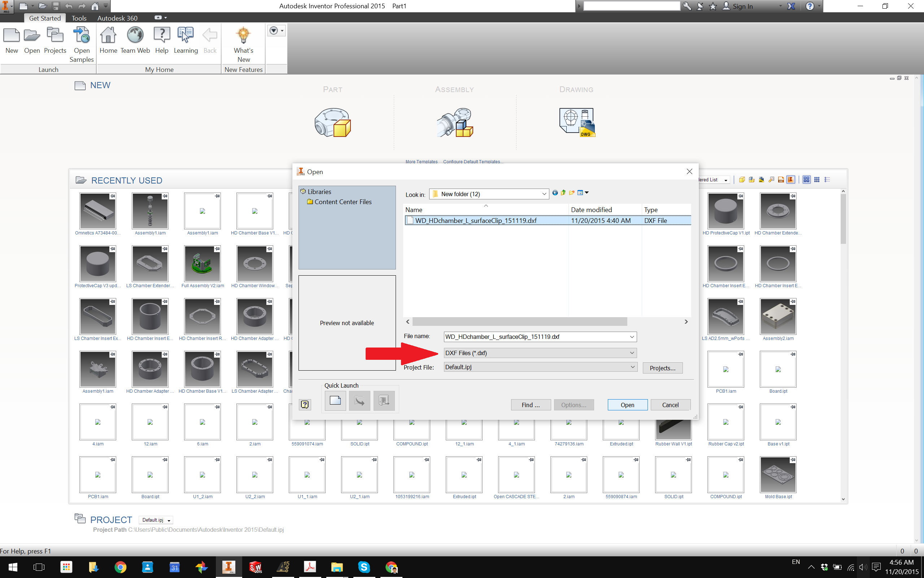This screenshot has height=578, width=924.
Task: Click the Open Samples ribbon icon
Action: point(81,35)
